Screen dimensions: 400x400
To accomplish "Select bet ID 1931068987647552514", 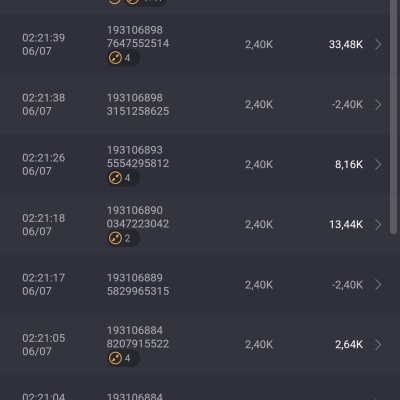I will tap(138, 37).
